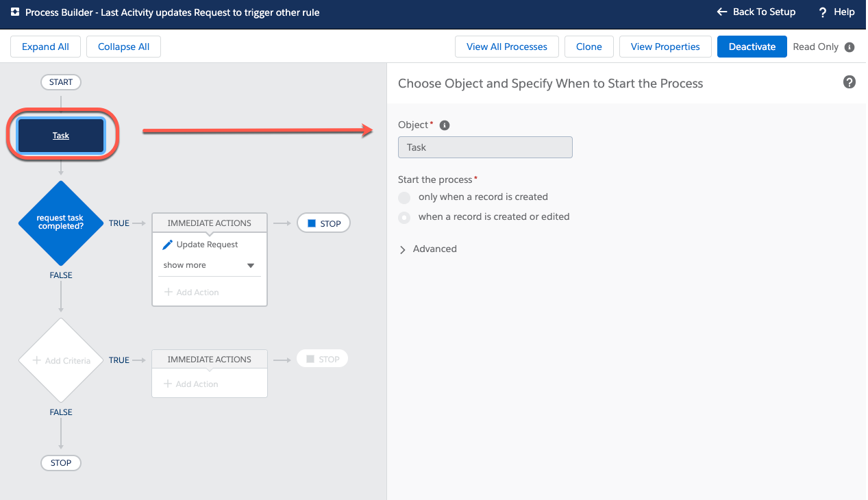
Task: Select the highlighted Task node in the flow
Action: coord(60,135)
